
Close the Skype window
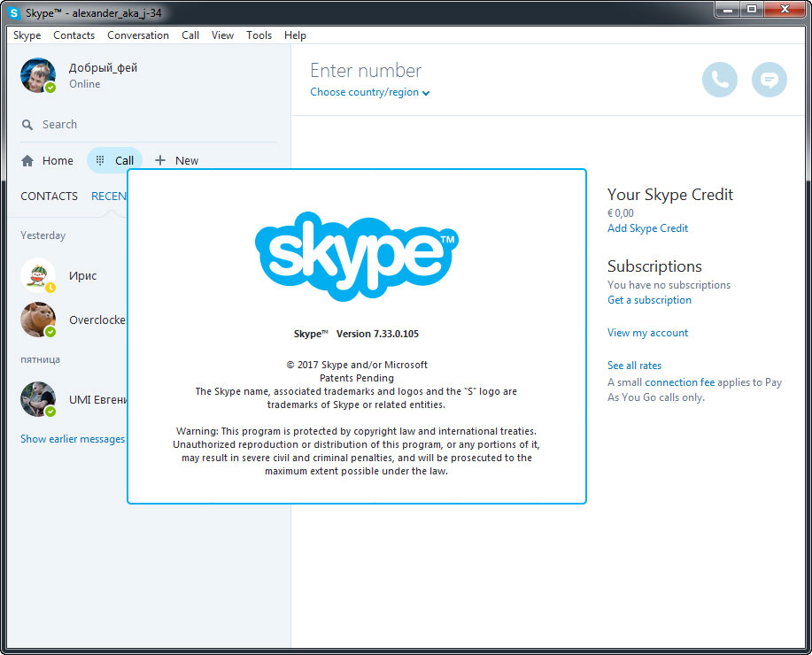[785, 10]
